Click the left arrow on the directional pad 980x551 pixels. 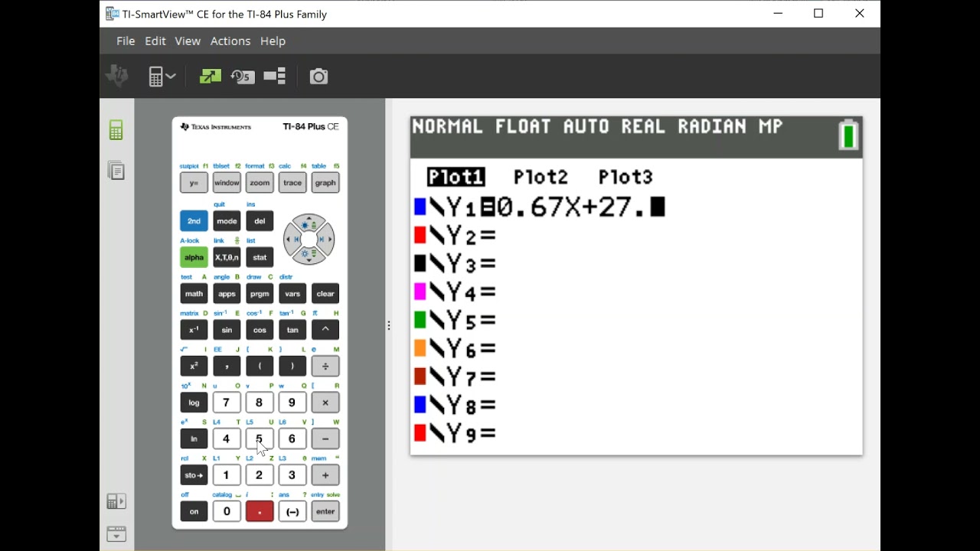[x=292, y=240]
